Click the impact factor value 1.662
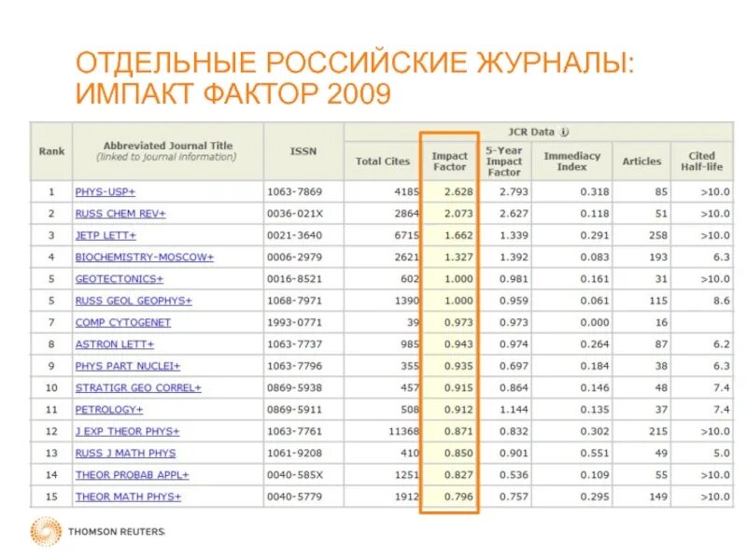 point(458,236)
